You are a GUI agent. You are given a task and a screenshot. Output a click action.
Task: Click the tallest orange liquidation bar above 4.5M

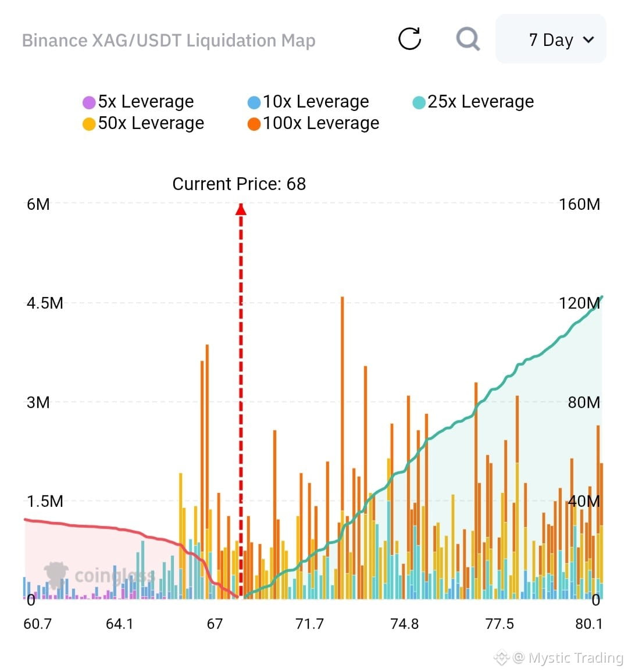pyautogui.click(x=342, y=403)
